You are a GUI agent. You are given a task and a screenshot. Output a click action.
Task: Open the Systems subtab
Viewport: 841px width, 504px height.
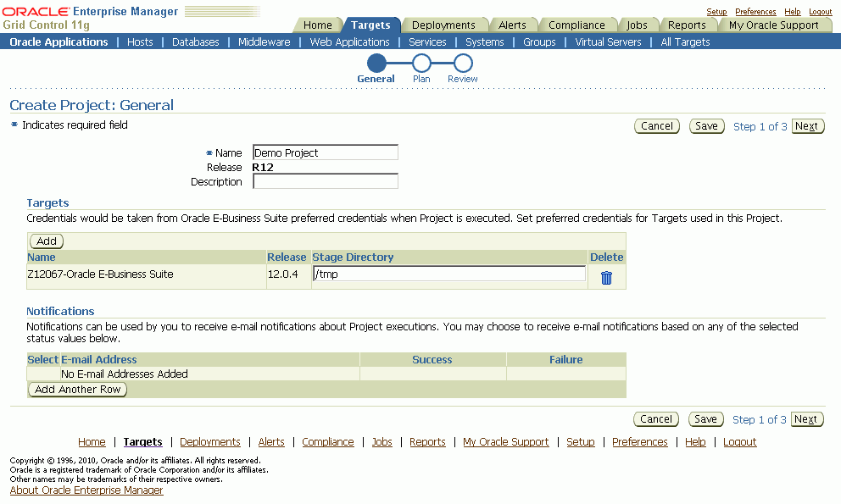coord(484,42)
